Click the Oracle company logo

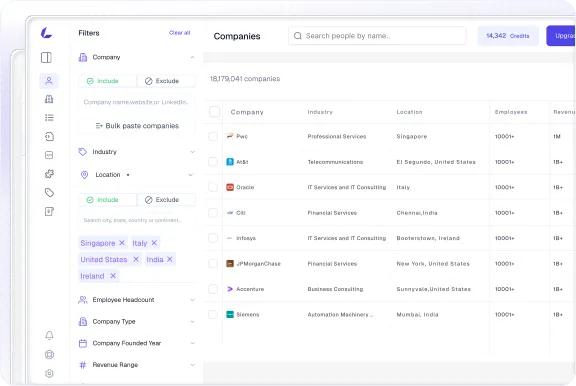230,187
